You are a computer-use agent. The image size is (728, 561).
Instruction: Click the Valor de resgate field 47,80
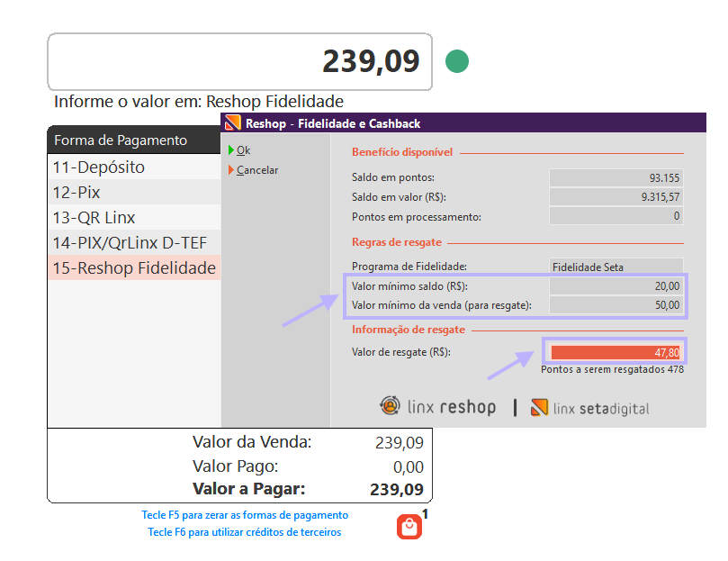[x=616, y=352]
